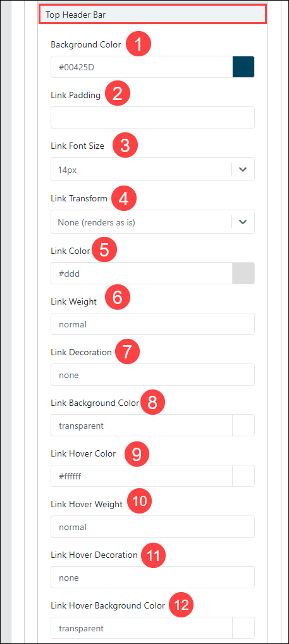Viewport: 289px width, 644px height.
Task: Click the None (renders as is) combo box
Action: click(152, 222)
